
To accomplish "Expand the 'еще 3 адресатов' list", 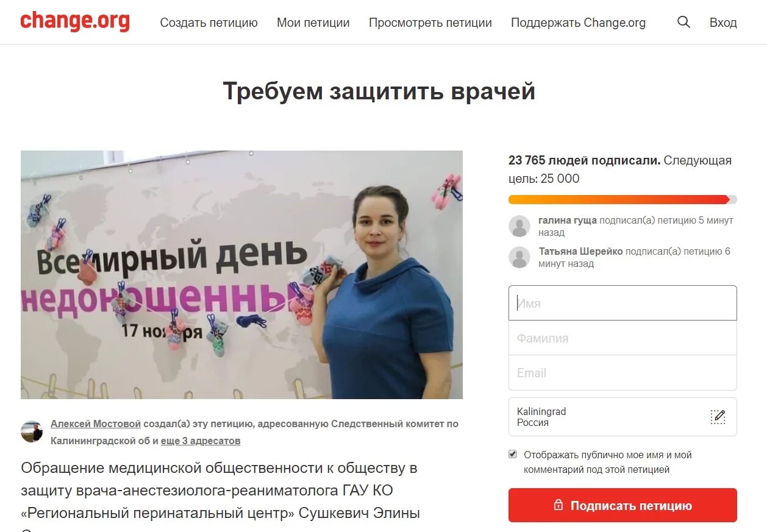I will click(201, 441).
